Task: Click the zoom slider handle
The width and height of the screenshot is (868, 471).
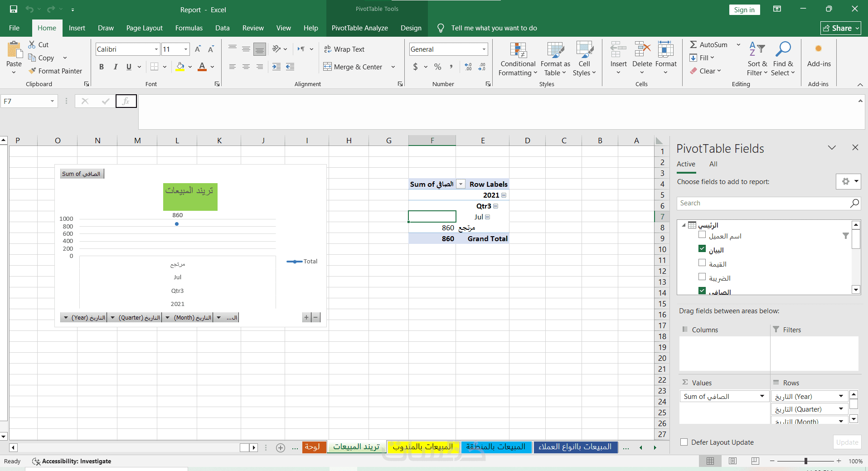Action: point(805,461)
